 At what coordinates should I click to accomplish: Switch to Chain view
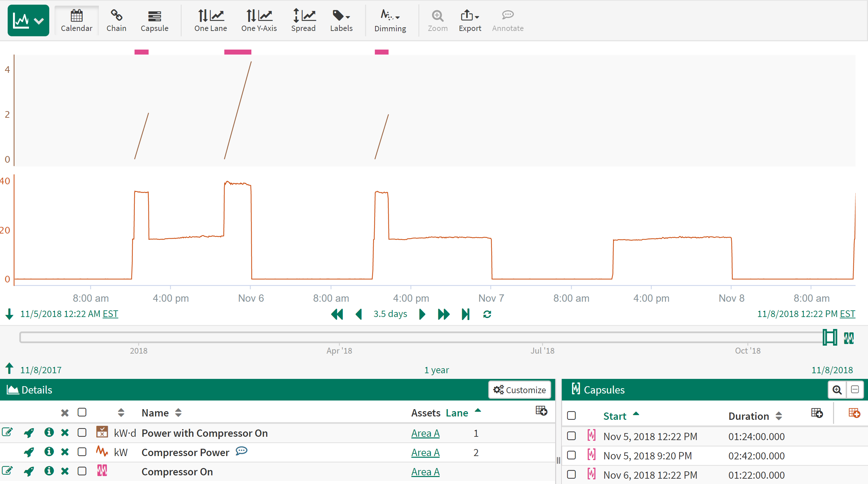[116, 20]
